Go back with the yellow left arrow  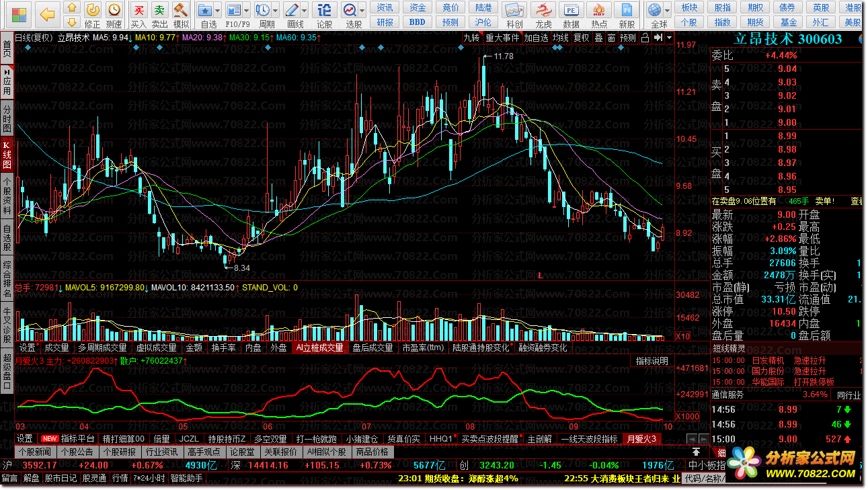(47, 14)
